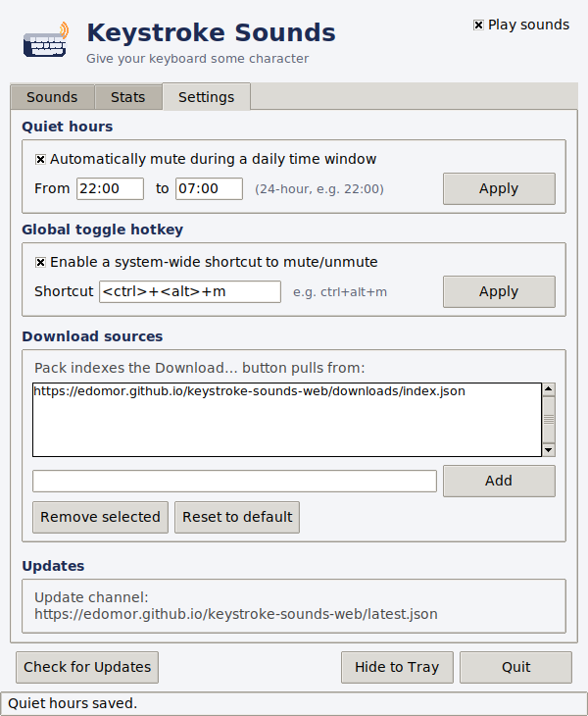The image size is (588, 716).
Task: Click 'Give your keyboard some character' subtitle
Action: tap(198, 59)
